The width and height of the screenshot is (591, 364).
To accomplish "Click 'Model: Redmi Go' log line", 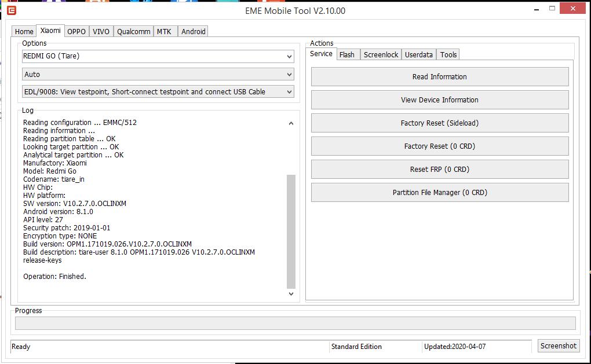I will 50,171.
